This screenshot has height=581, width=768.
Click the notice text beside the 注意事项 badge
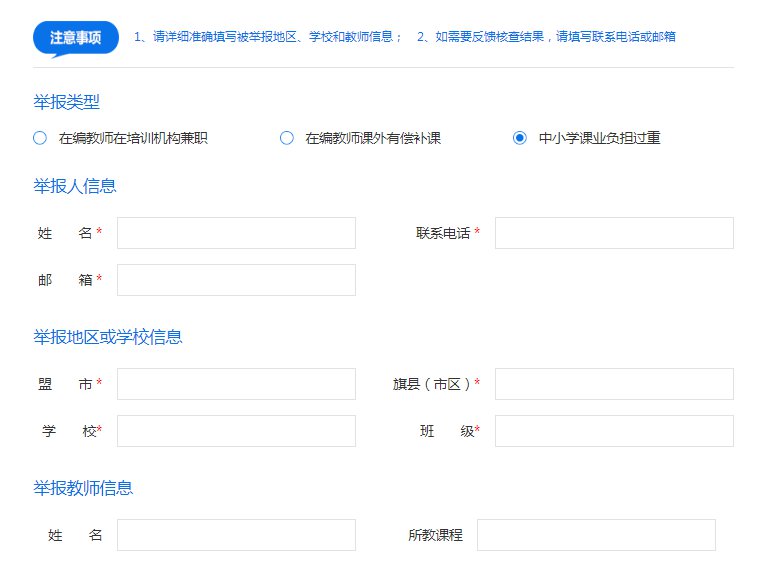point(404,37)
